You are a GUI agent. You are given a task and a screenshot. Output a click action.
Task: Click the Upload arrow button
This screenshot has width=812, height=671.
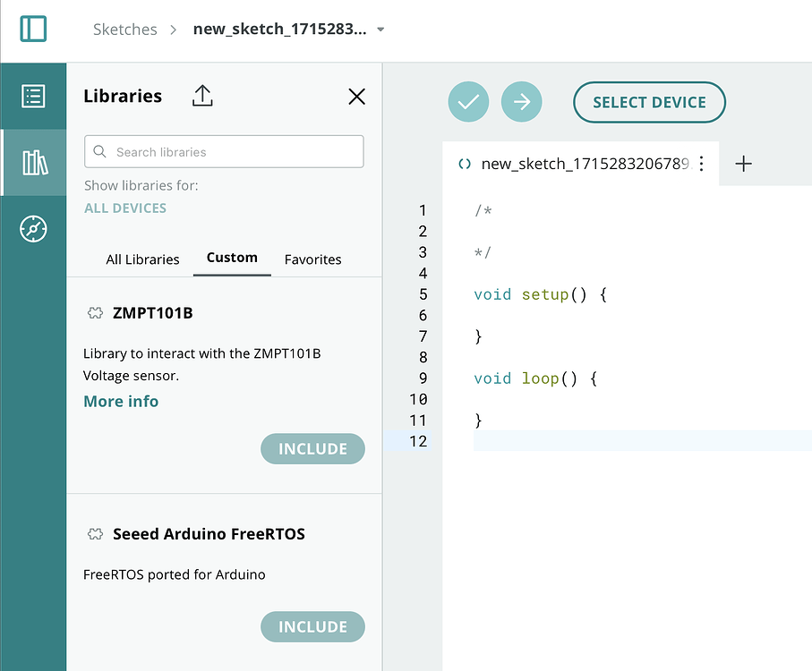[522, 102]
